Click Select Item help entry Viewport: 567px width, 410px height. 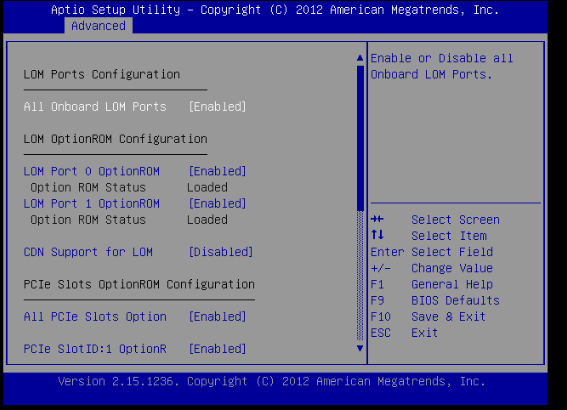449,236
